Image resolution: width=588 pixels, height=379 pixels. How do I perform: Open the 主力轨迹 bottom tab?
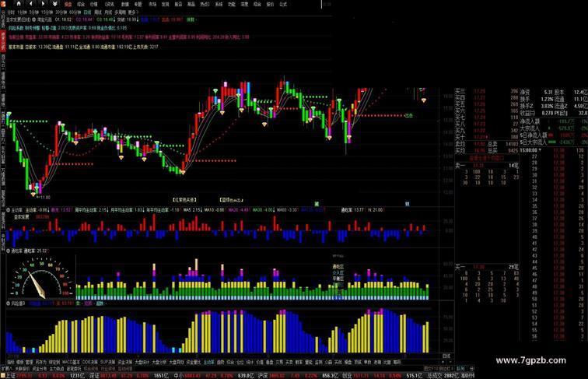[57, 369]
